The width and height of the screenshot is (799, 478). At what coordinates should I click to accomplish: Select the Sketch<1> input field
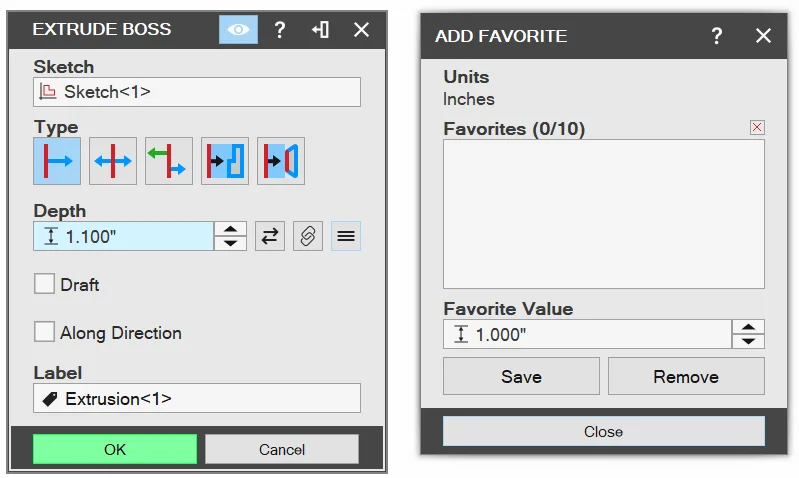(x=197, y=92)
